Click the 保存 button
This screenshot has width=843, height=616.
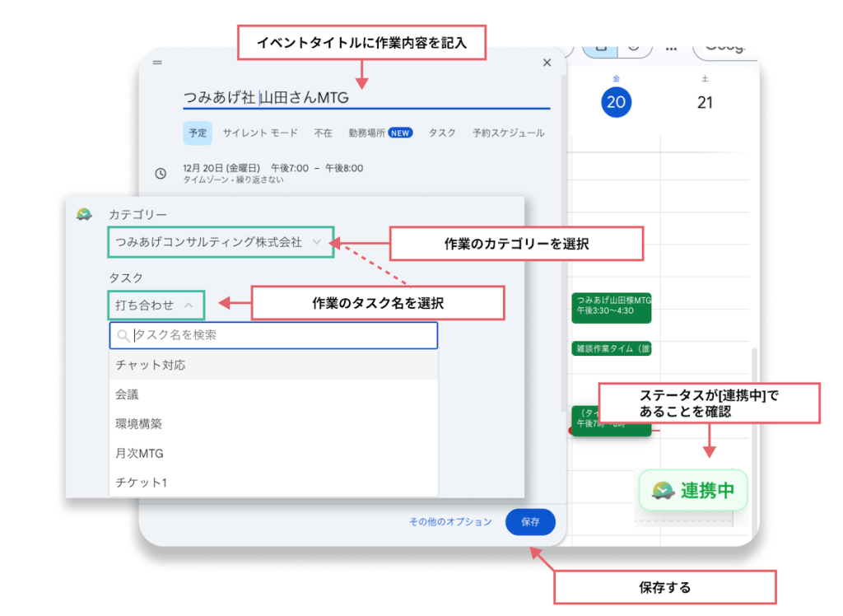point(530,522)
